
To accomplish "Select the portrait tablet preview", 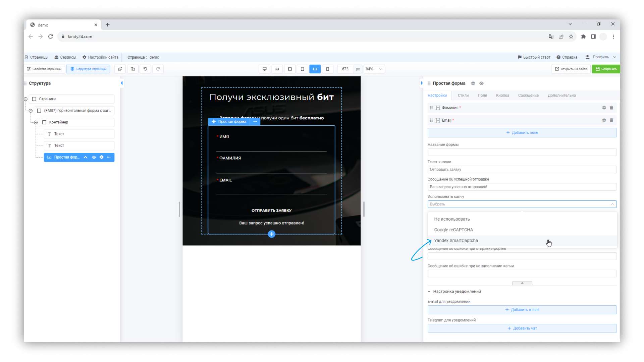I will [302, 69].
